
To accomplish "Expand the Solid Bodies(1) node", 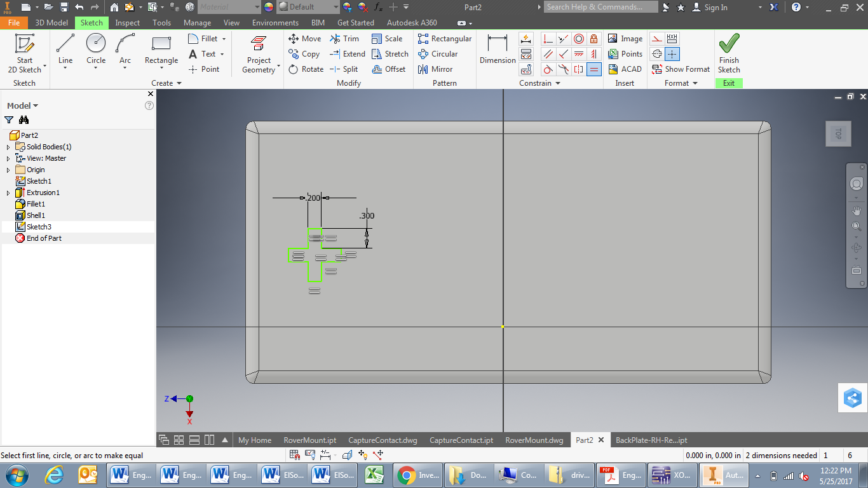I will coord(8,147).
